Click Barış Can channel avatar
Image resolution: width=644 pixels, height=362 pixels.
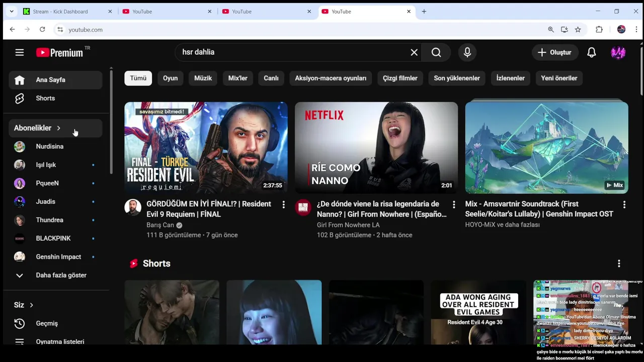(x=133, y=207)
